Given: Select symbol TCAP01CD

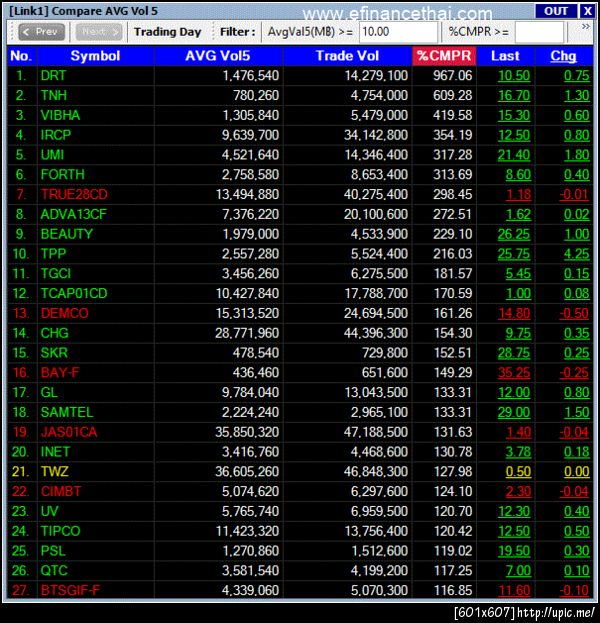Looking at the screenshot, I should (74, 293).
